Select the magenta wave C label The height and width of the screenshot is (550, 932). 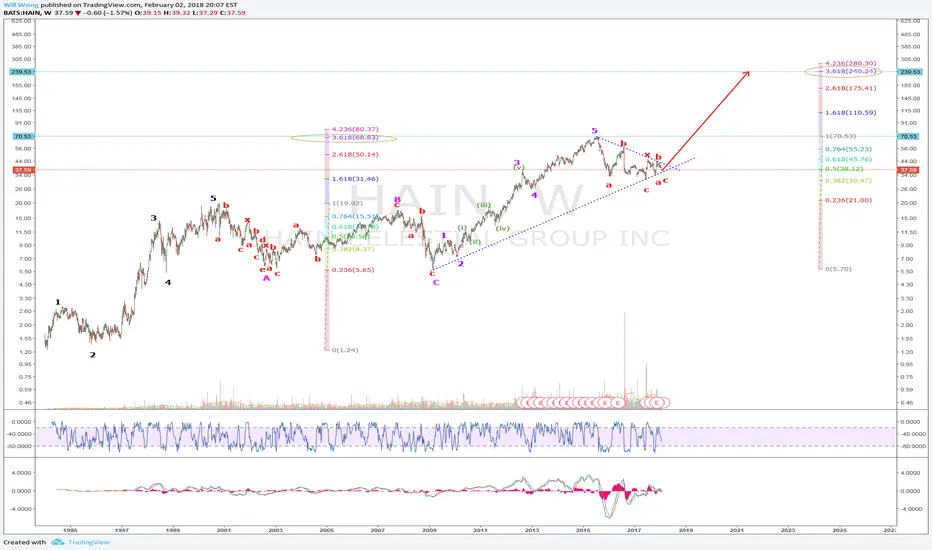pyautogui.click(x=436, y=282)
